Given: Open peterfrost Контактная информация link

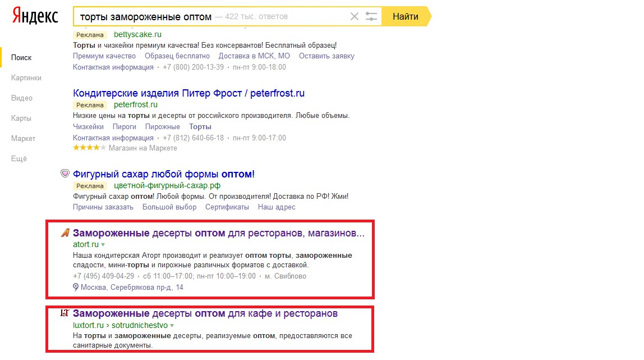Looking at the screenshot, I should tap(113, 138).
